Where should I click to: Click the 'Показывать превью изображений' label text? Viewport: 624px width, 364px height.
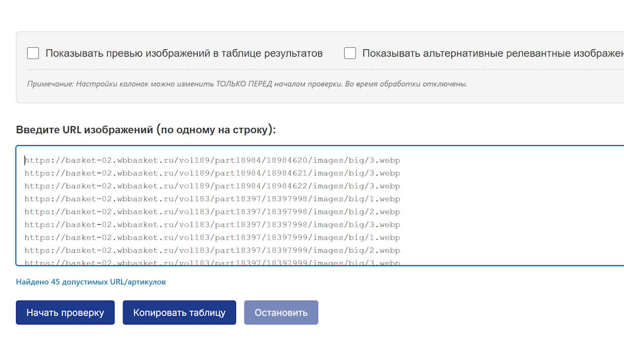pos(184,54)
